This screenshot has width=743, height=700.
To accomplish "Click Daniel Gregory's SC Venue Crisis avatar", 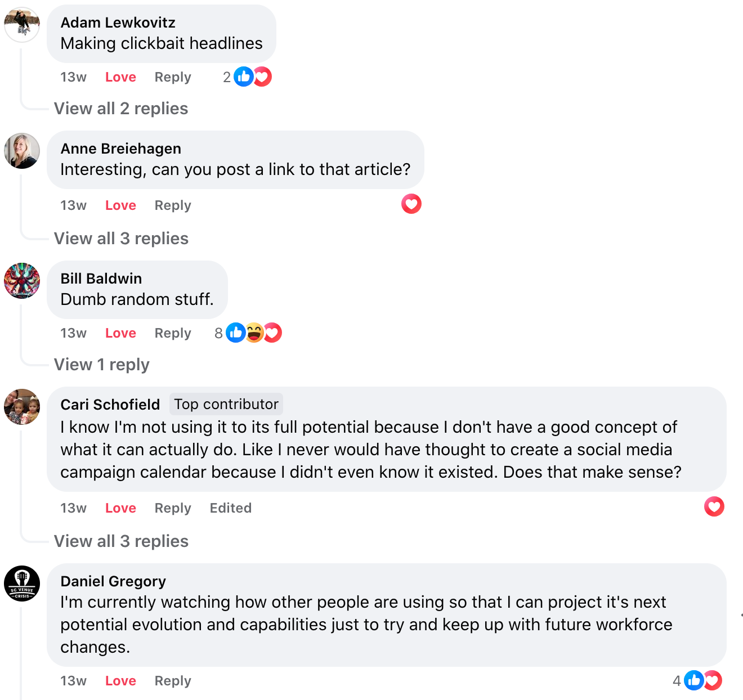I will click(22, 584).
